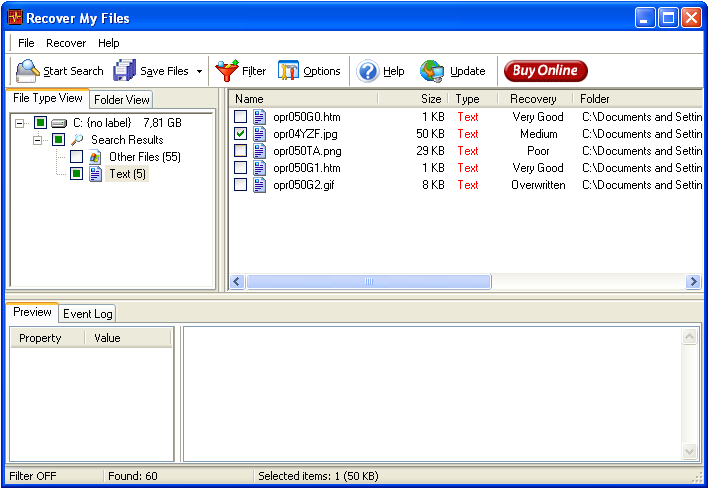Click the file list right scroll arrow
Image resolution: width=709 pixels, height=489 pixels.
pyautogui.click(x=693, y=281)
